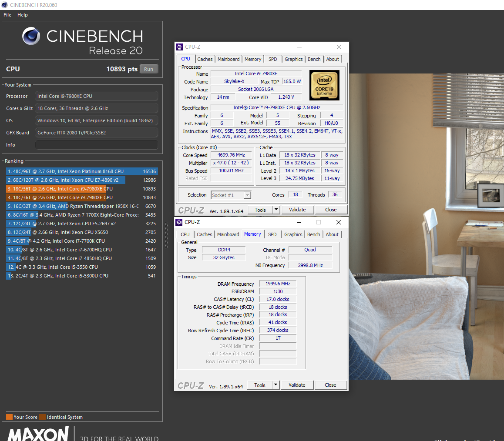Open Bench tab in upper CPU-Z window
This screenshot has width=504, height=441.
314,59
